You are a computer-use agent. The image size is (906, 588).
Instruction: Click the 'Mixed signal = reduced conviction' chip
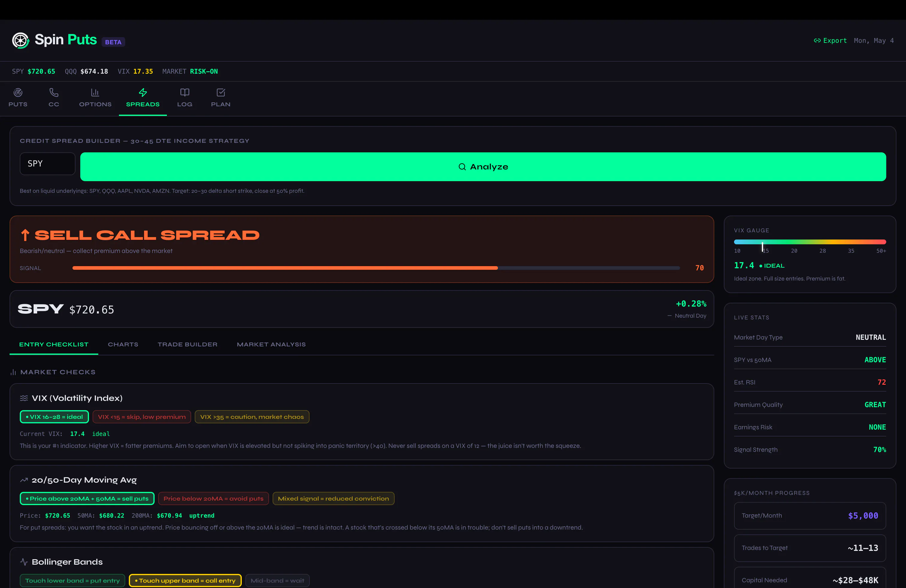pos(333,498)
